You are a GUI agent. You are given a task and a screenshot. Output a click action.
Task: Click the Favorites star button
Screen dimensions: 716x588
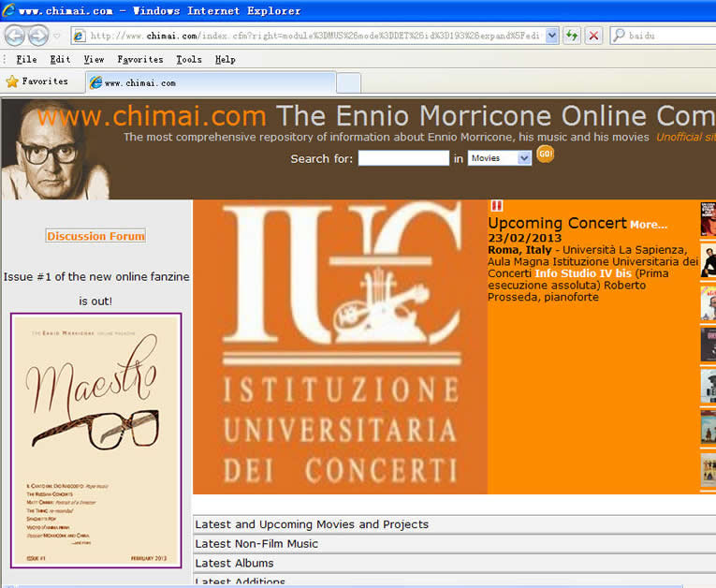point(37,81)
